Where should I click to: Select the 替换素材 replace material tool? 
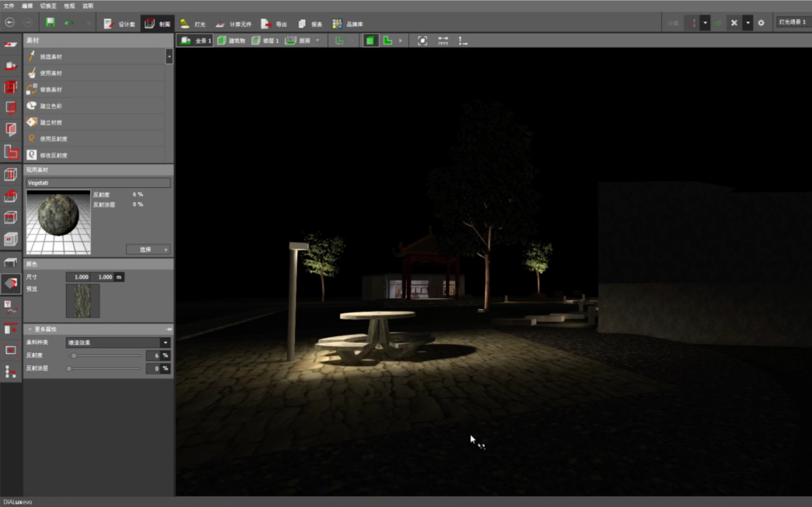click(51, 90)
